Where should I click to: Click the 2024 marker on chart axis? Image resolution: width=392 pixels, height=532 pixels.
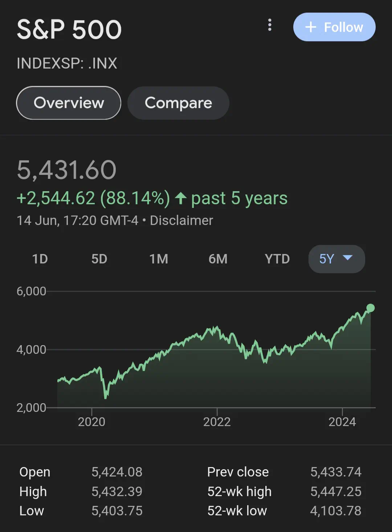342,422
